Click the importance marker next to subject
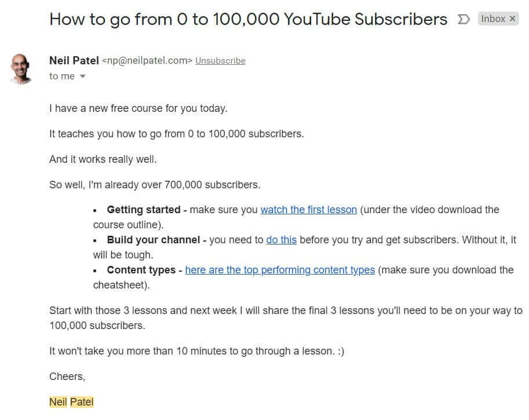The height and width of the screenshot is (420, 529). click(x=464, y=19)
